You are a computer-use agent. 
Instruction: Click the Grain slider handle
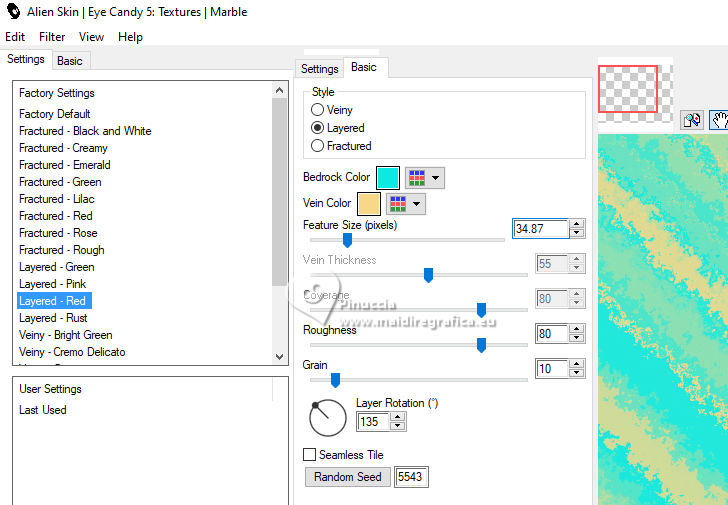(335, 380)
